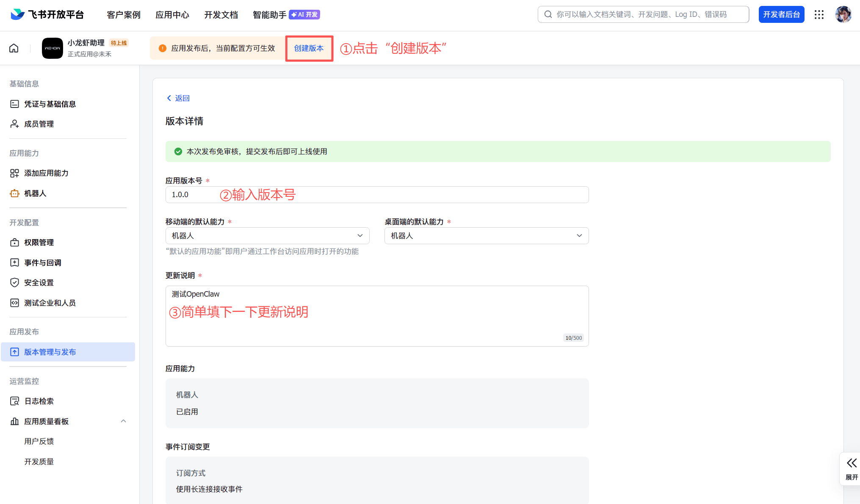The height and width of the screenshot is (504, 860).
Task: Open 成员管理 settings
Action: [39, 124]
